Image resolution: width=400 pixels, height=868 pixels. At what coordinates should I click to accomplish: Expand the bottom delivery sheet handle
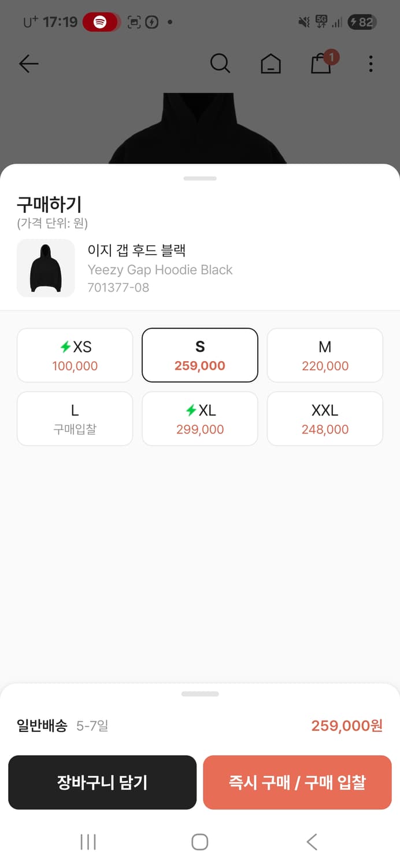tap(200, 693)
